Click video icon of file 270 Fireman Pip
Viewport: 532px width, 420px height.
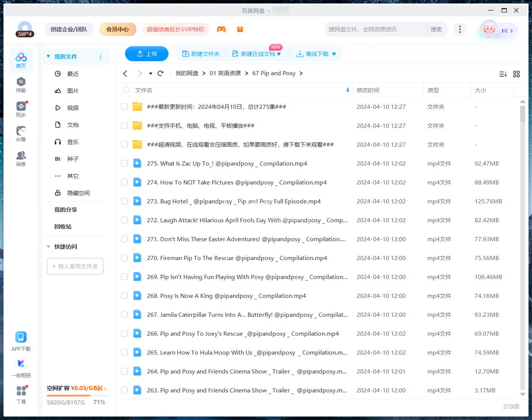point(138,258)
